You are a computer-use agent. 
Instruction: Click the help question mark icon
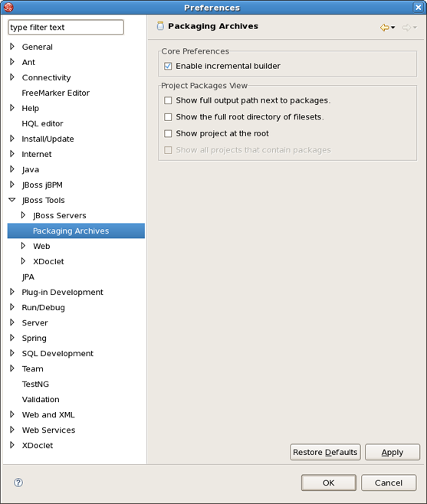click(18, 482)
